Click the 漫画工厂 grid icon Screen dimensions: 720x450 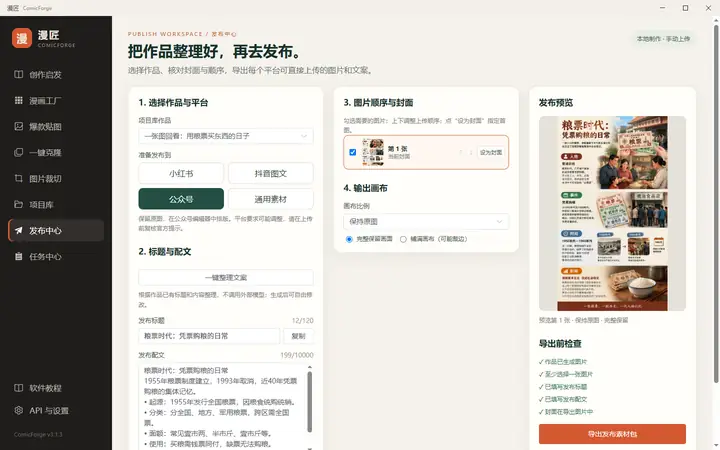pos(18,100)
